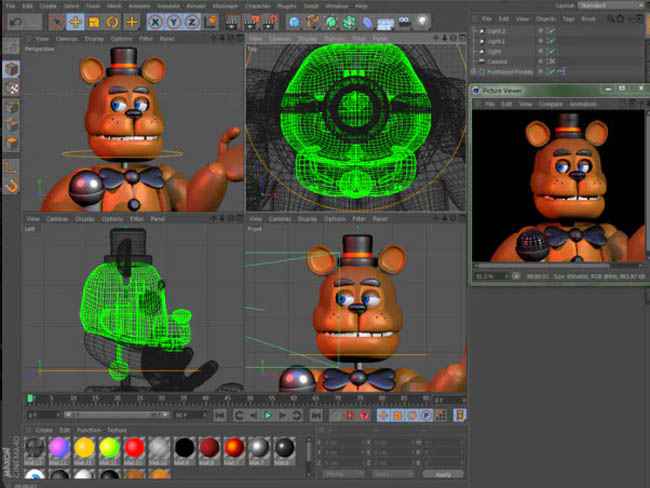This screenshot has height=488, width=650.
Task: Open Render Settings clapperboard icon
Action: (270, 22)
